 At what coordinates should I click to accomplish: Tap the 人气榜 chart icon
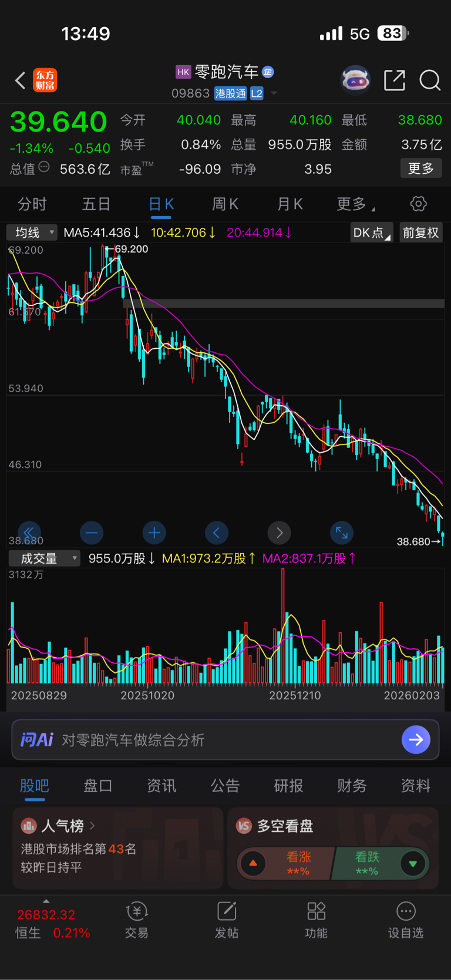tap(29, 826)
